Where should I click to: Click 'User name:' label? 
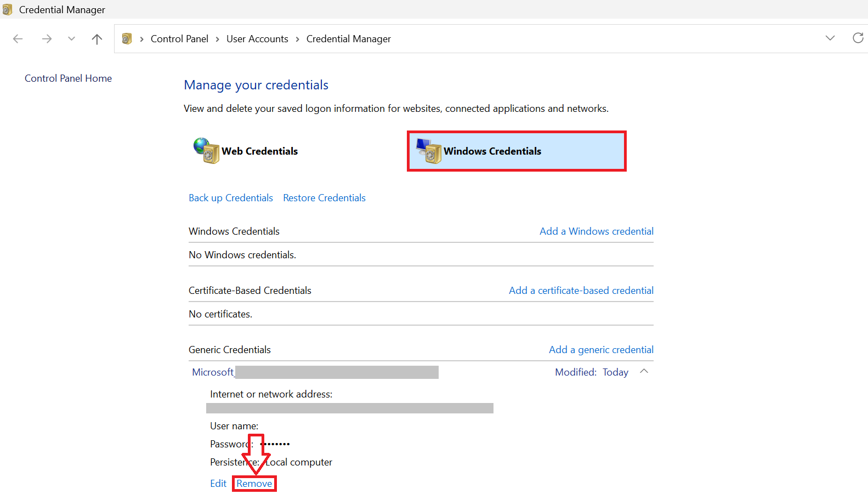[x=234, y=426]
